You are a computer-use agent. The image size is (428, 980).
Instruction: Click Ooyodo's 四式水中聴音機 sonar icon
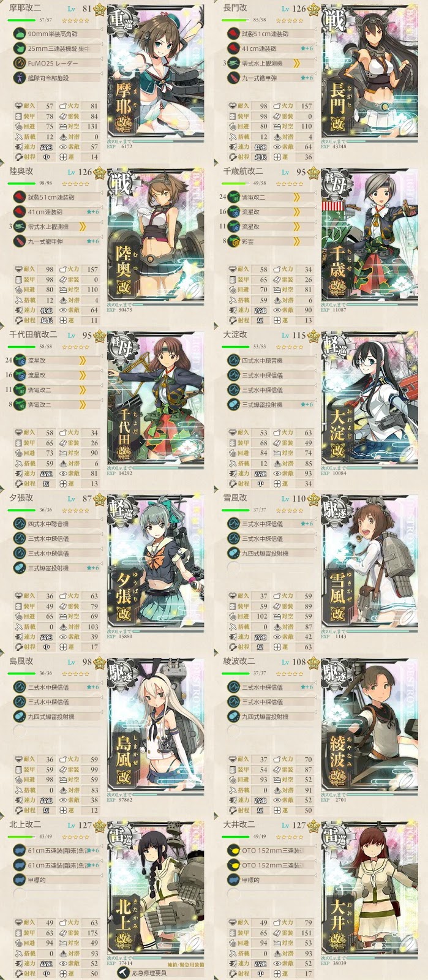pyautogui.click(x=234, y=361)
